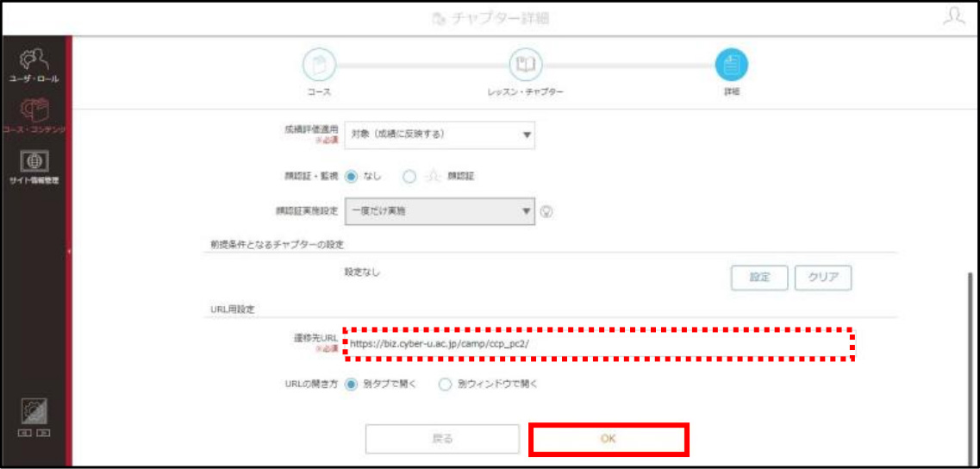This screenshot has width=980, height=469.
Task: Click the 前提条件となるチャプターの設定 heading
Action: coord(277,243)
